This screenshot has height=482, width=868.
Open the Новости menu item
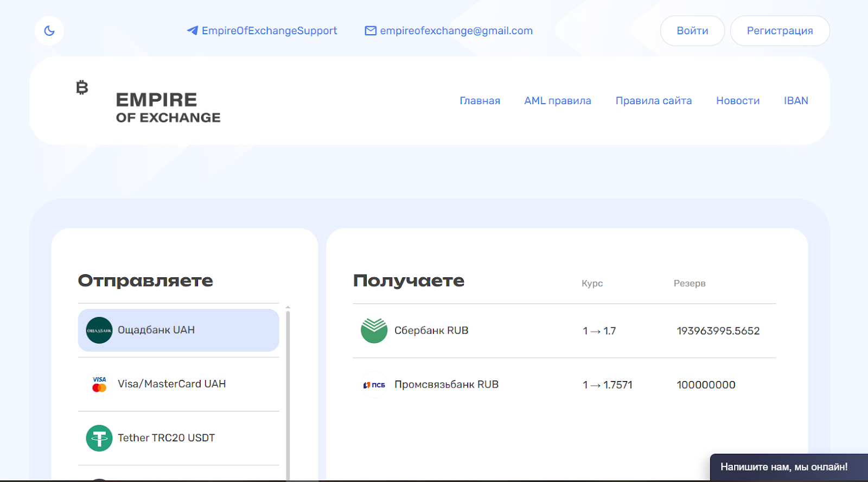(x=737, y=101)
